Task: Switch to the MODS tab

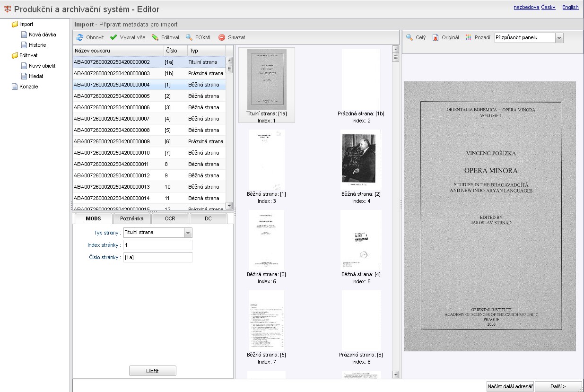Action: click(93, 218)
